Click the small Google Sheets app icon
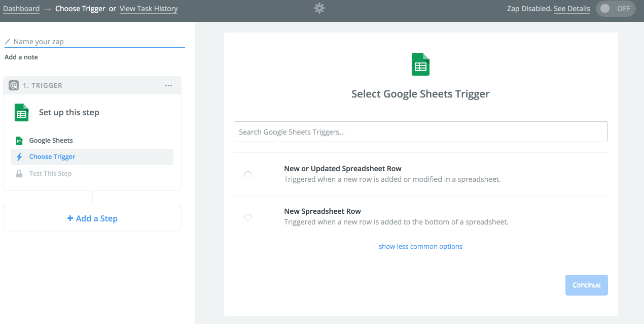 click(19, 141)
